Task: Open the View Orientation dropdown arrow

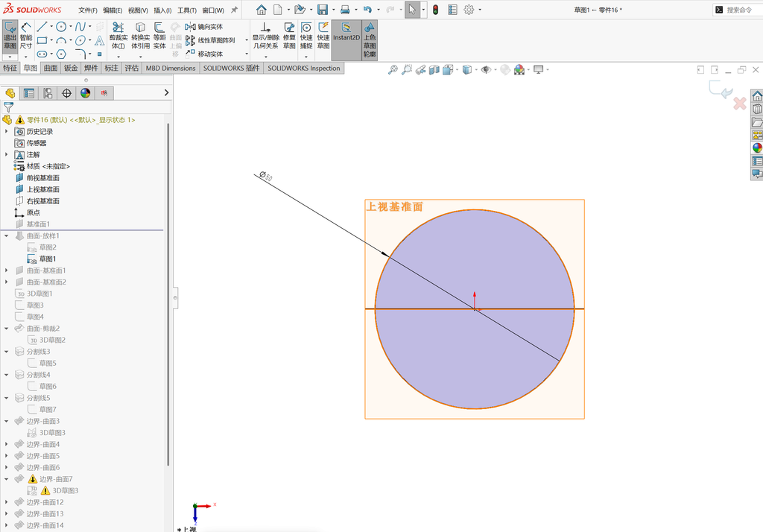Action: coord(457,70)
